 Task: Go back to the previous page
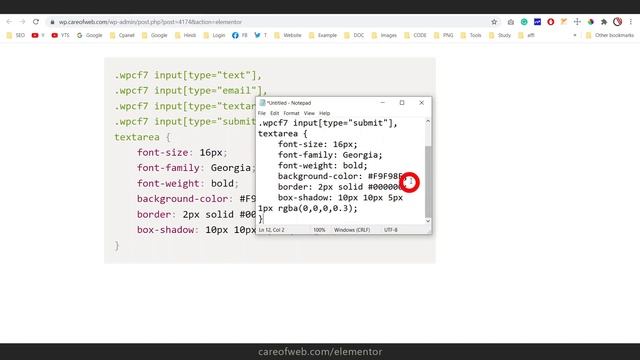click(9, 22)
